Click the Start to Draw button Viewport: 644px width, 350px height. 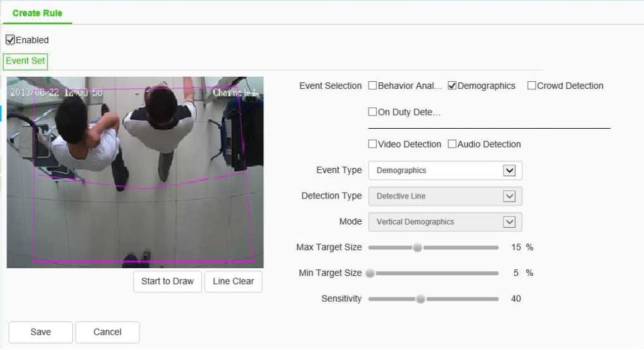click(x=167, y=282)
